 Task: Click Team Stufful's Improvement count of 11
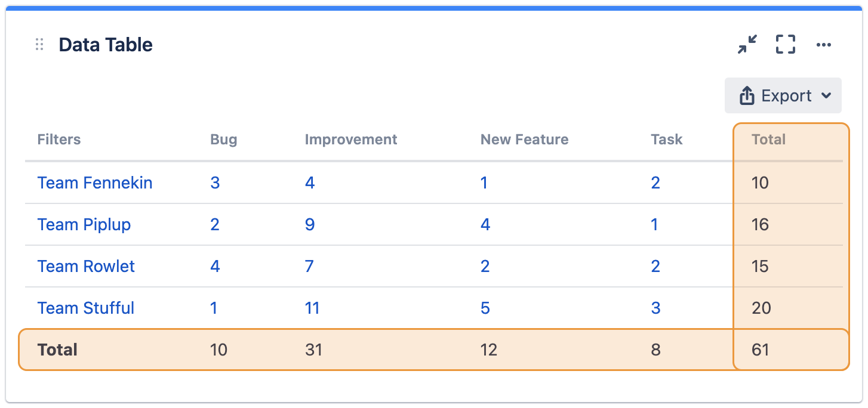pyautogui.click(x=312, y=308)
